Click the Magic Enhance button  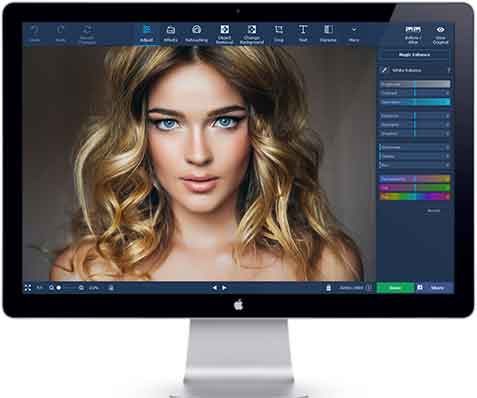tap(414, 54)
